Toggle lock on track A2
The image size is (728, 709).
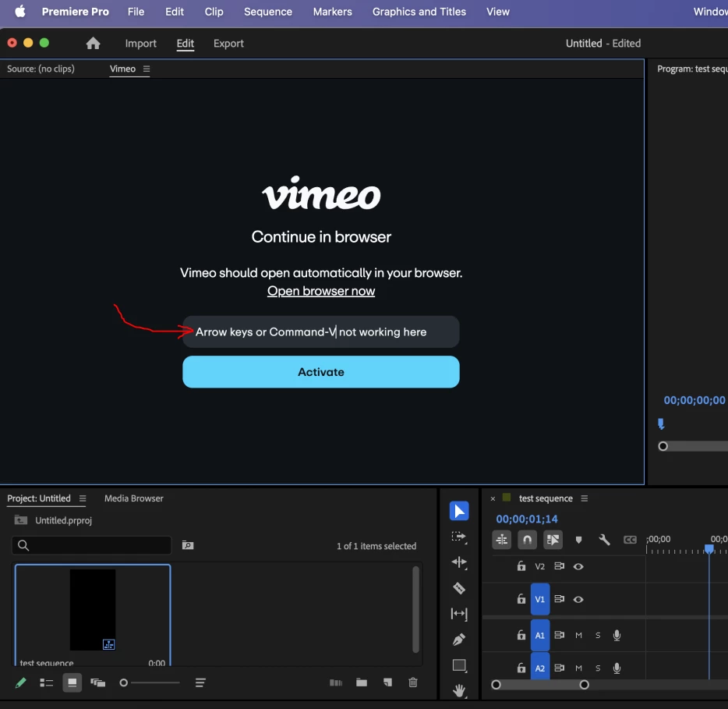click(521, 668)
